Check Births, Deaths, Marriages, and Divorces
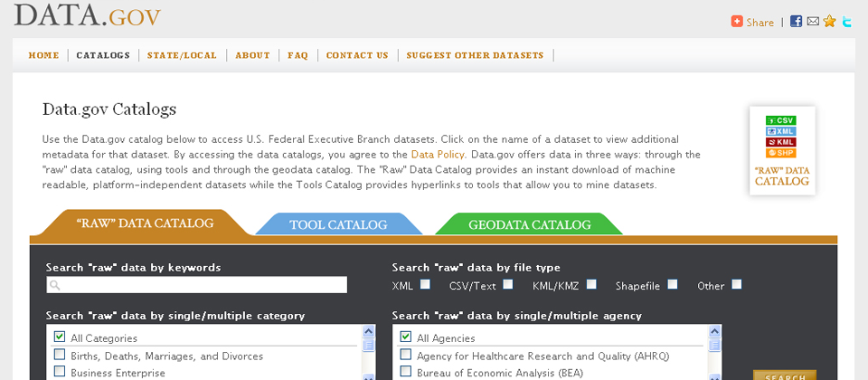 [x=60, y=354]
